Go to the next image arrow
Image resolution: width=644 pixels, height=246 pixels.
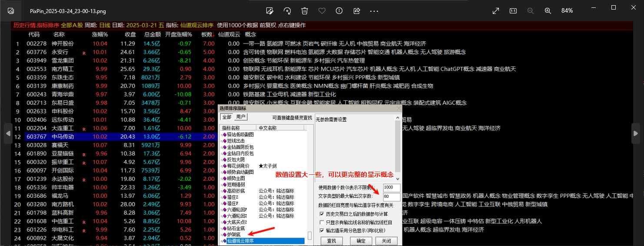pos(635,133)
